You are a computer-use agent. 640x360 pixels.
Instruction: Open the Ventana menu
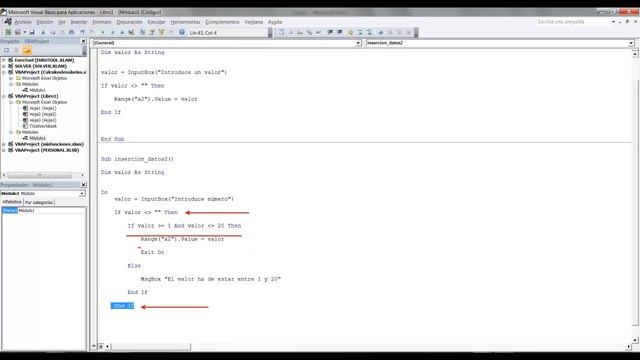[x=253, y=22]
